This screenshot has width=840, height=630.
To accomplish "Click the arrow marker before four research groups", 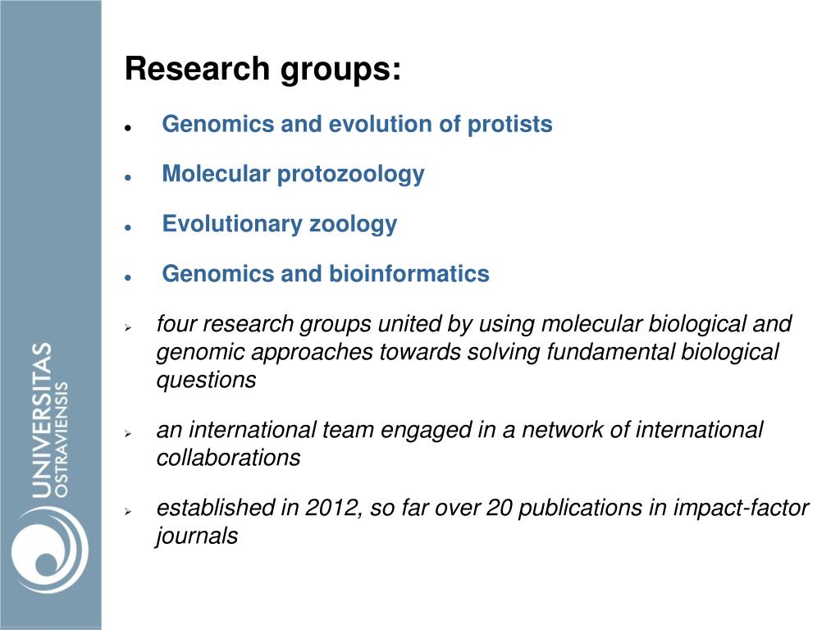I will pyautogui.click(x=128, y=327).
